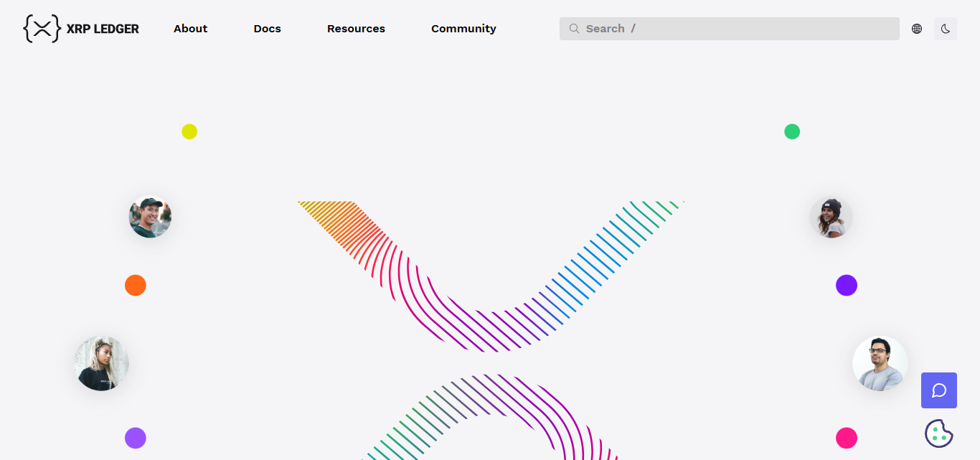Select the avatar of woman wearing a beanie
The width and height of the screenshot is (980, 460).
pyautogui.click(x=831, y=217)
